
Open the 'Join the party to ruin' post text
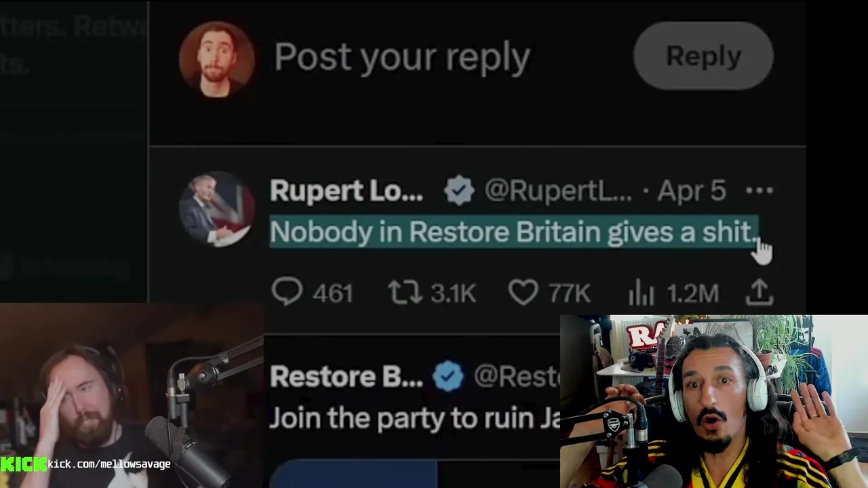pos(414,418)
